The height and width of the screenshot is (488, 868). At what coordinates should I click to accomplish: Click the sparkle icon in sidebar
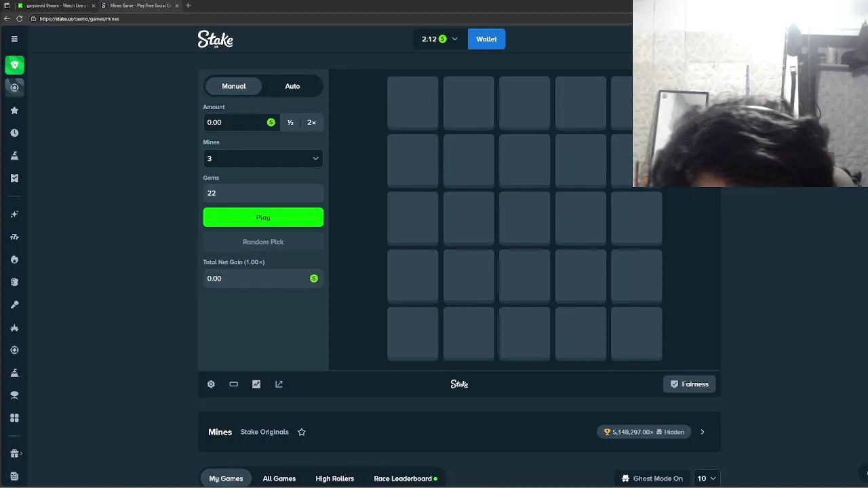(x=14, y=214)
